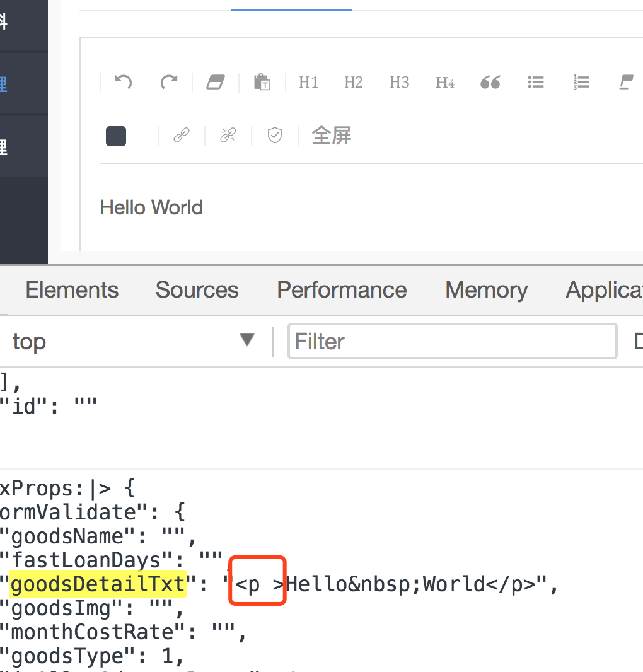This screenshot has width=643, height=672.
Task: Select the shield check icon
Action: pos(275,136)
